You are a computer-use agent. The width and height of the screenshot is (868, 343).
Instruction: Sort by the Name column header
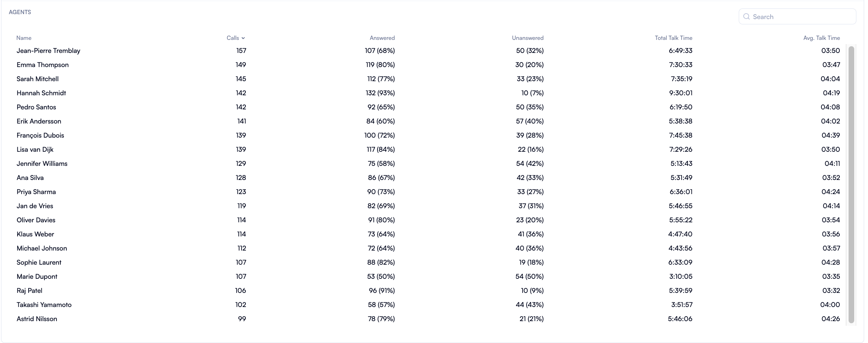pos(24,38)
